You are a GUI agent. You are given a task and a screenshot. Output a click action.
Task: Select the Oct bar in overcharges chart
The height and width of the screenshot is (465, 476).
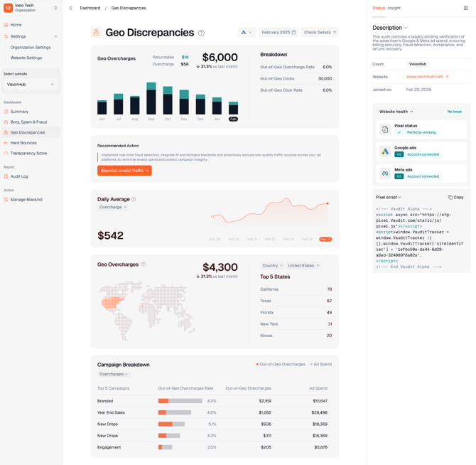pyautogui.click(x=168, y=100)
